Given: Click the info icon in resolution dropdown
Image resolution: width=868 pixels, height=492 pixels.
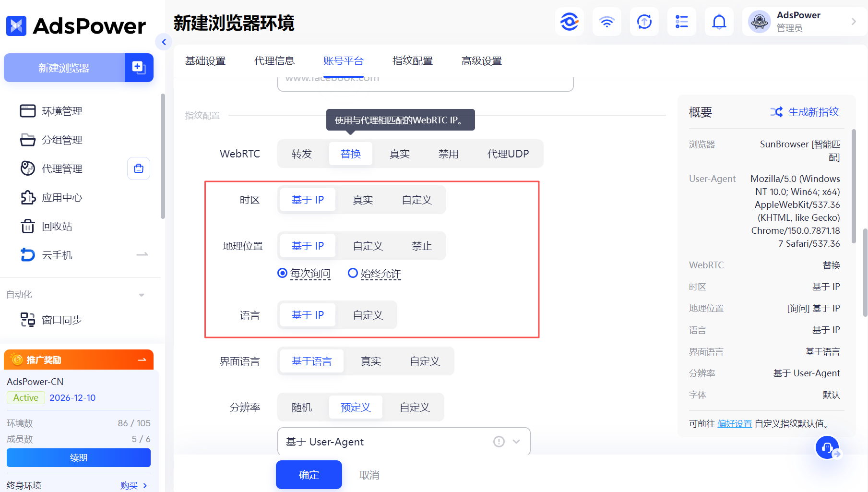Looking at the screenshot, I should (499, 442).
